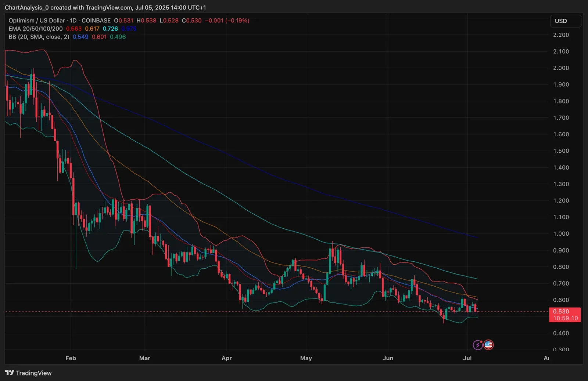Image resolution: width=588 pixels, height=381 pixels.
Task: Click the 0.563 EMA value in legend
Action: [x=73, y=28]
